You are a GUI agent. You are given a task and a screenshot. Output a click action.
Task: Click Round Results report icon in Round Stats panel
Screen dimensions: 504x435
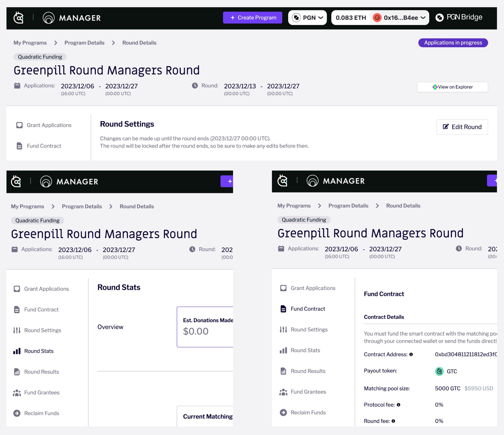[17, 372]
